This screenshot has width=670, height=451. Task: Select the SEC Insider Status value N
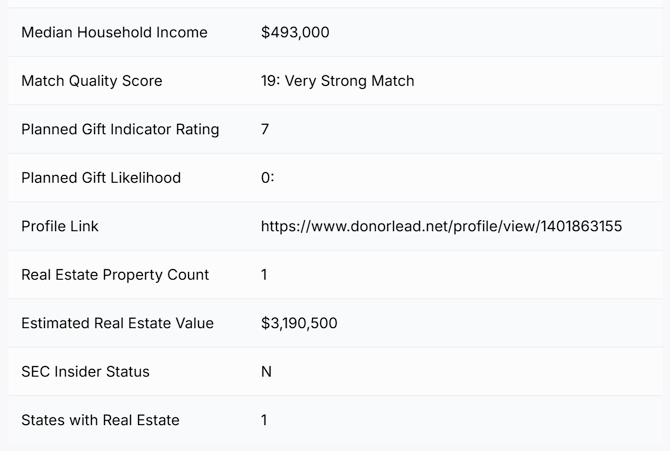click(266, 372)
